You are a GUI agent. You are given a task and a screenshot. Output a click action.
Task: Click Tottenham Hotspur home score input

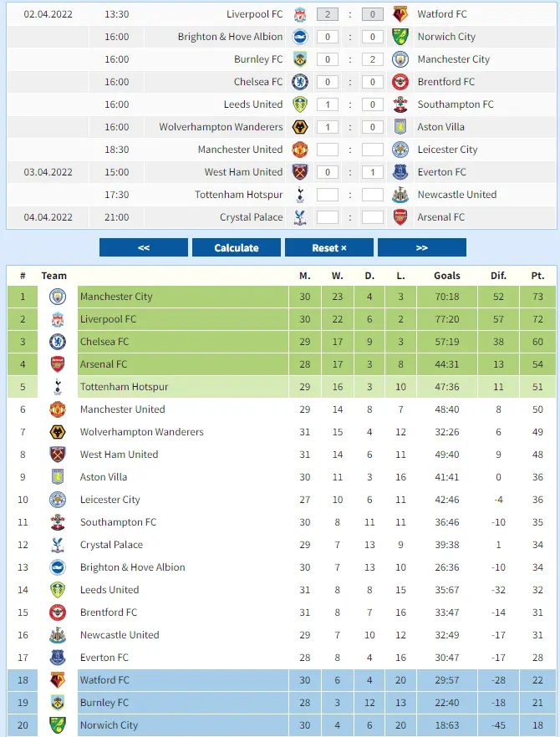(328, 195)
